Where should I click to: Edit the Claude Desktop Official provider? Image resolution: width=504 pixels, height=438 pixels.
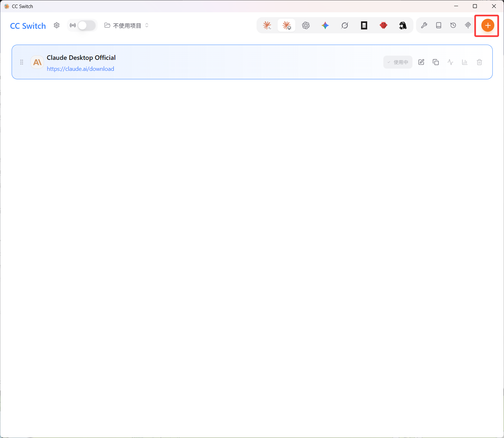[421, 62]
